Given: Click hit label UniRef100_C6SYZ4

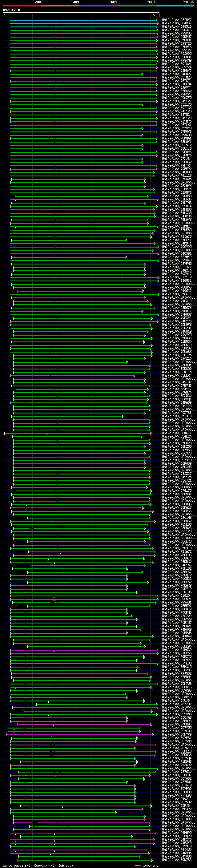Looking at the screenshot, I should point(176,67).
